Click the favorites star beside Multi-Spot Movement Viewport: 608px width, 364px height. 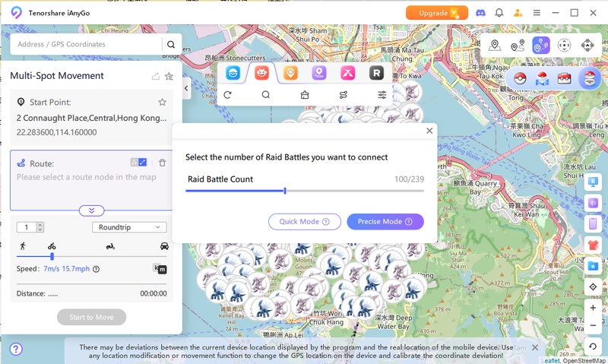click(169, 76)
